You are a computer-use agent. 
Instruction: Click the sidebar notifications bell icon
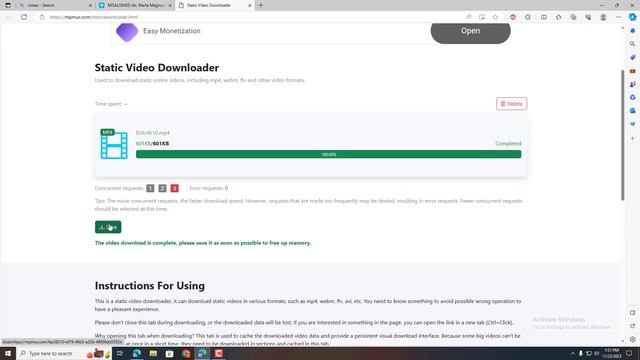click(x=632, y=31)
